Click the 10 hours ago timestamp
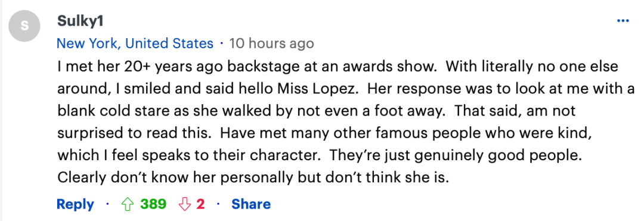The width and height of the screenshot is (644, 221). pos(271,43)
